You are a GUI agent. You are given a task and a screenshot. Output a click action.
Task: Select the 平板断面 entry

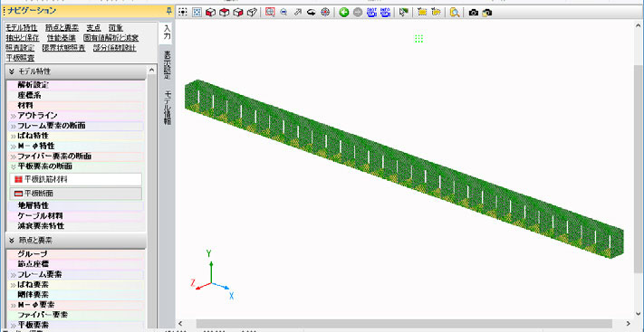coord(75,194)
